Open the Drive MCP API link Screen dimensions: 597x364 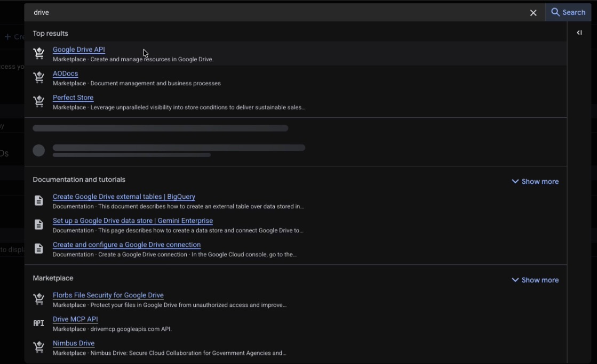click(75, 319)
